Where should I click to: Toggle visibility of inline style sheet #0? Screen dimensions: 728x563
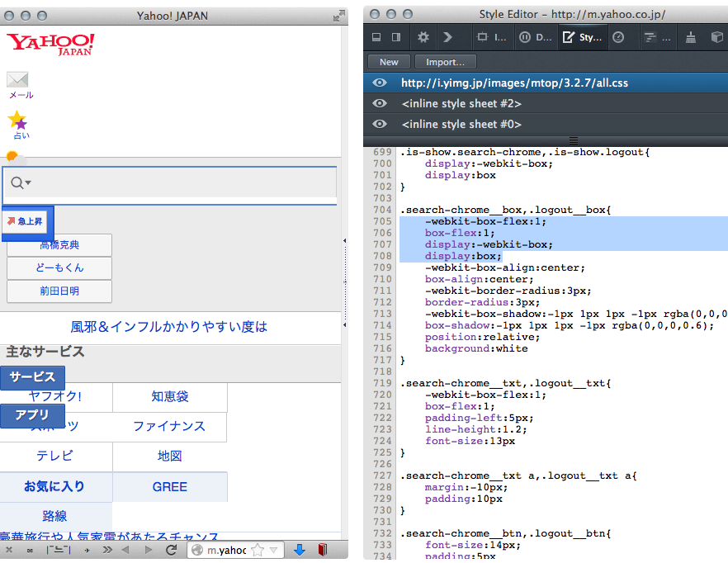(x=380, y=124)
